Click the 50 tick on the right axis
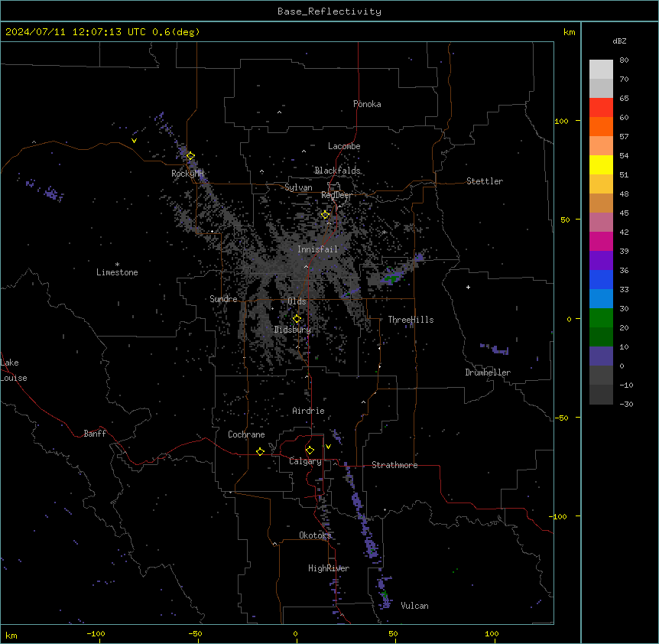659x644 pixels. [565, 220]
